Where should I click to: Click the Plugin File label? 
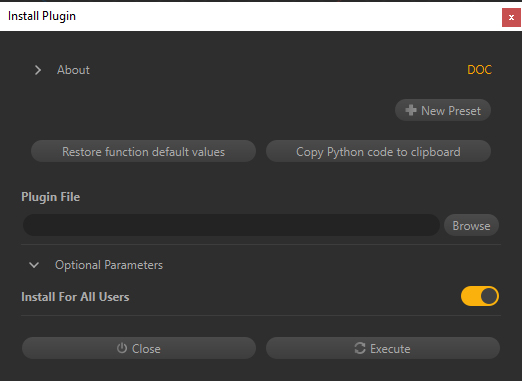click(51, 197)
